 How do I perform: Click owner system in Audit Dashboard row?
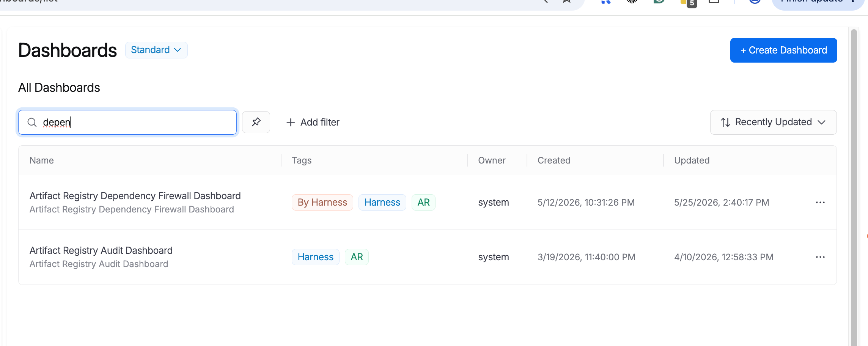(494, 257)
